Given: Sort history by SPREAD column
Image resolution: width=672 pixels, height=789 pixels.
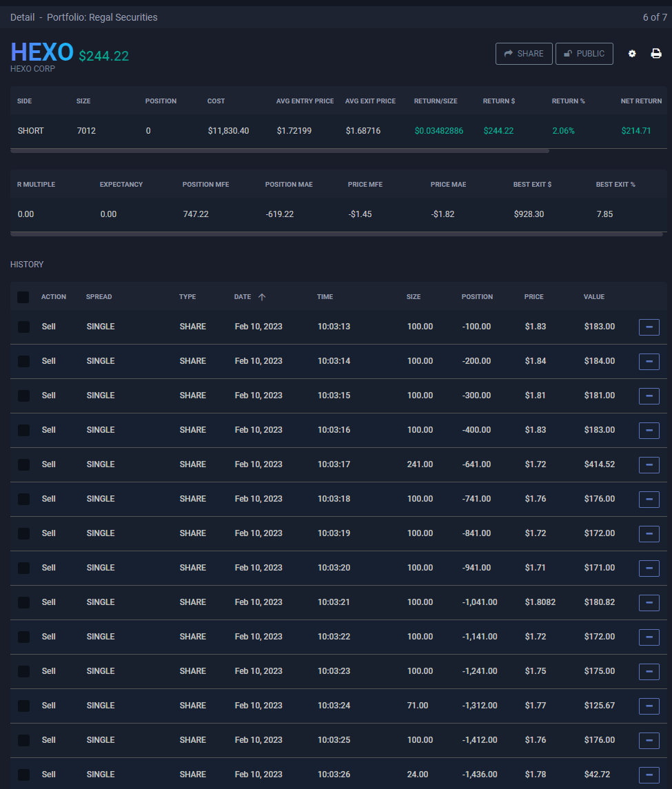Looking at the screenshot, I should point(99,297).
